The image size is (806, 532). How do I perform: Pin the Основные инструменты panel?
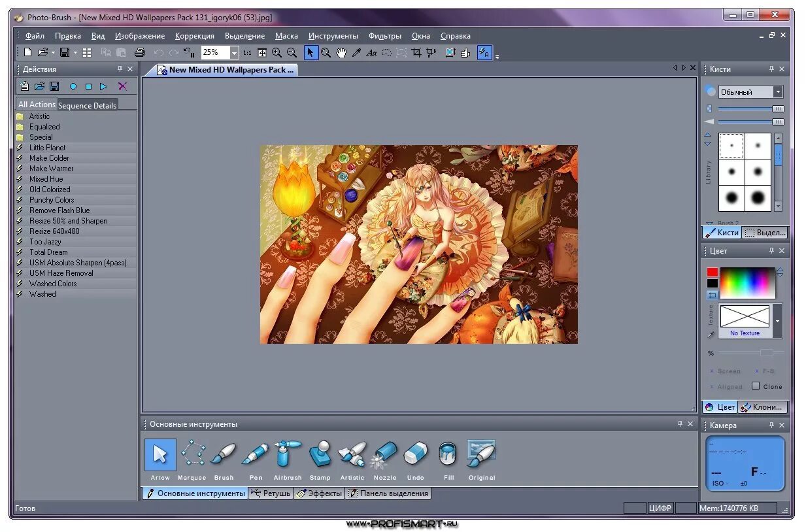(680, 424)
